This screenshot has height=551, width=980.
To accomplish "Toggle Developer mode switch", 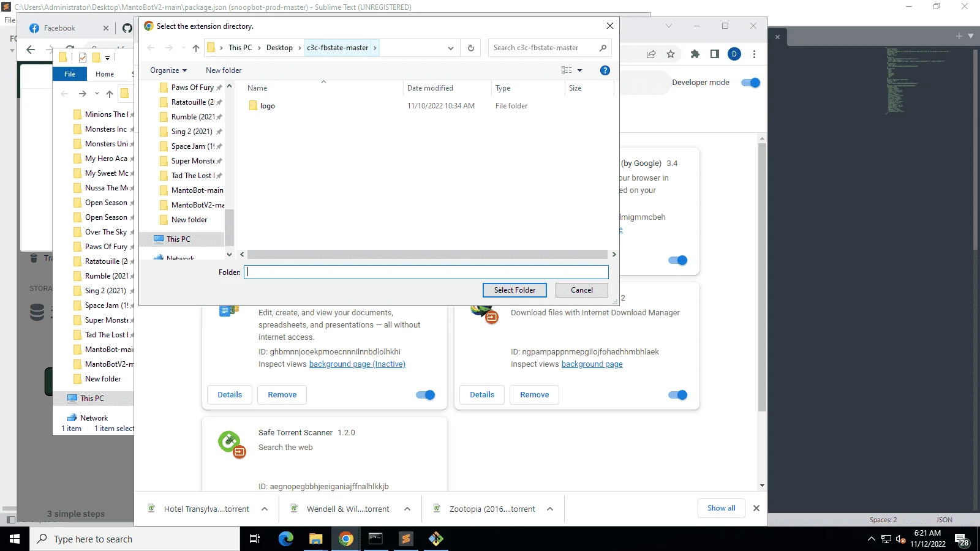I will point(751,83).
